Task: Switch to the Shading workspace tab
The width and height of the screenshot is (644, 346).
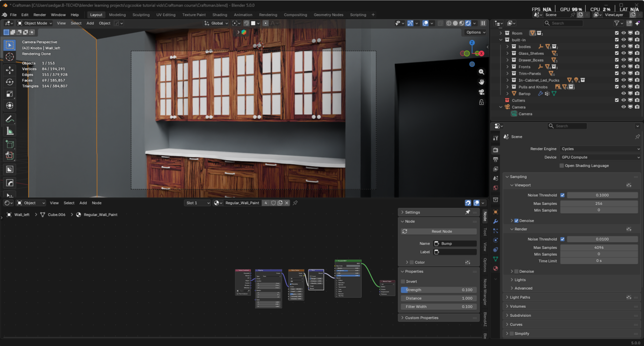Action: tap(219, 15)
